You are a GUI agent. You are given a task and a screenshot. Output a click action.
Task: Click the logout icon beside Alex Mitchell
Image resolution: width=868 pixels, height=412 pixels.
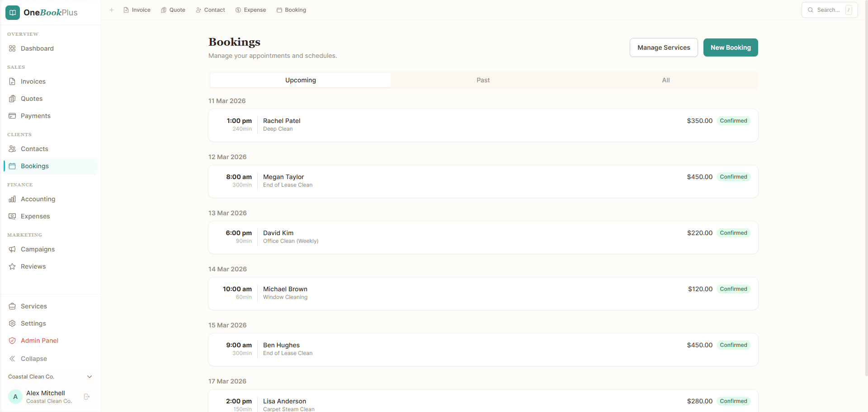pyautogui.click(x=87, y=397)
